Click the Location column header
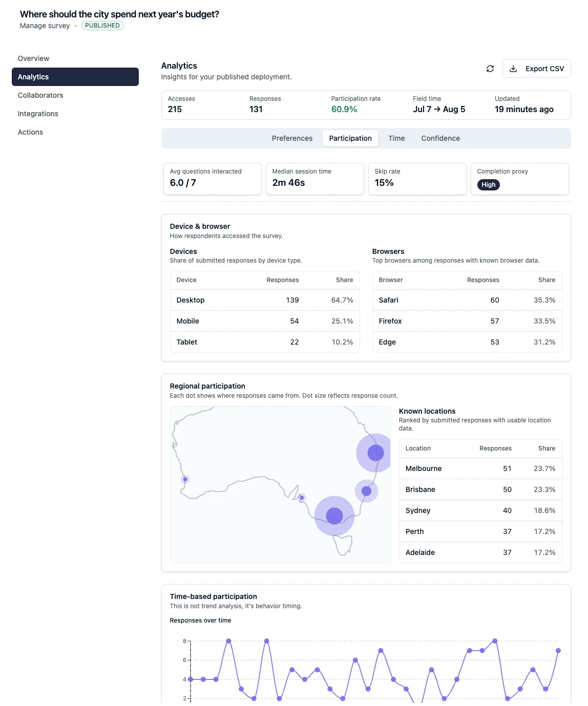 point(418,448)
